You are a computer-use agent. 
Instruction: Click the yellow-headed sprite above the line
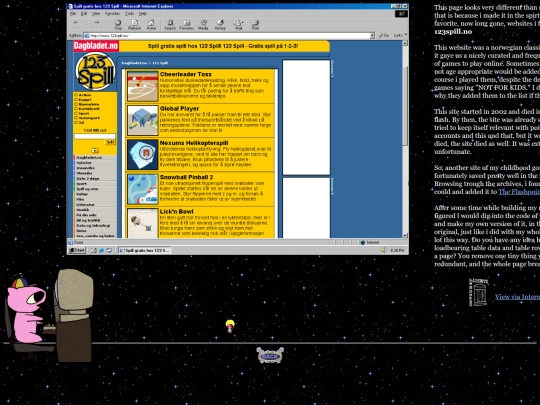230,326
